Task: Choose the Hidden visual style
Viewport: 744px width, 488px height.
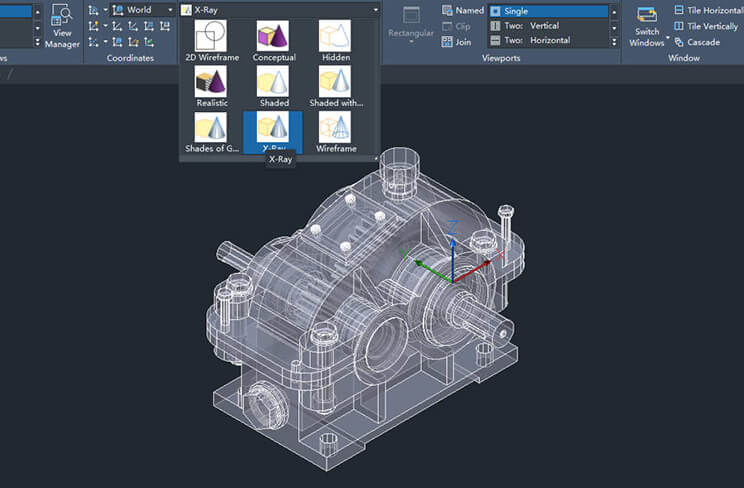Action: point(335,41)
